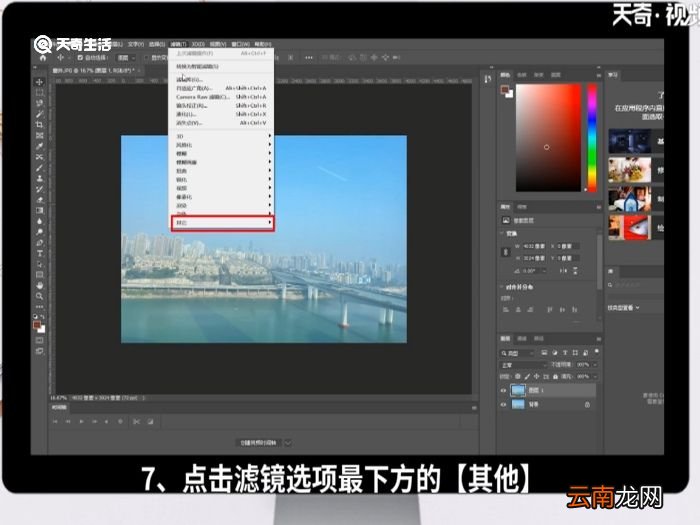Select the Crop tool
The image size is (700, 525).
pyautogui.click(x=39, y=125)
